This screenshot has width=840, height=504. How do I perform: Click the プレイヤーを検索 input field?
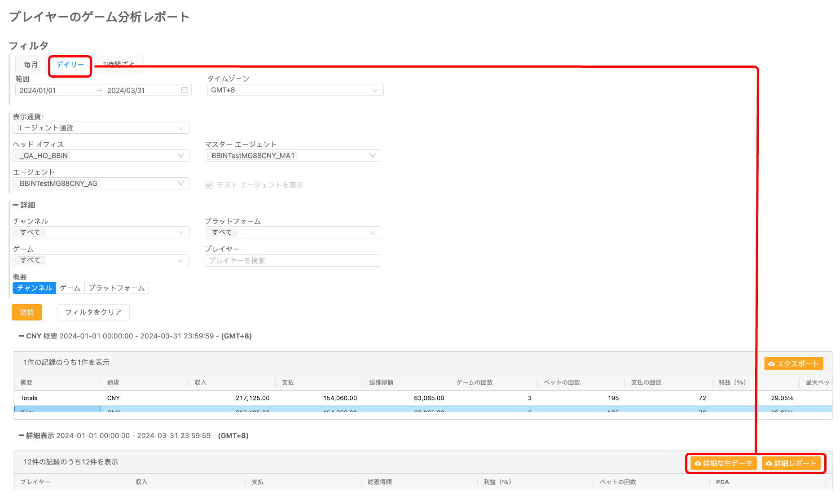292,261
